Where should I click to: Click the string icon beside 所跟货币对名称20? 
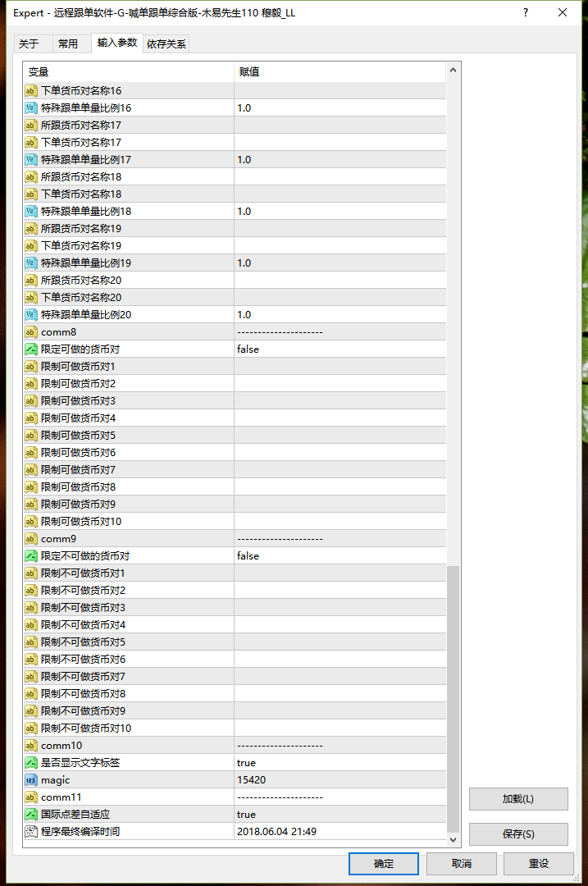coord(31,281)
